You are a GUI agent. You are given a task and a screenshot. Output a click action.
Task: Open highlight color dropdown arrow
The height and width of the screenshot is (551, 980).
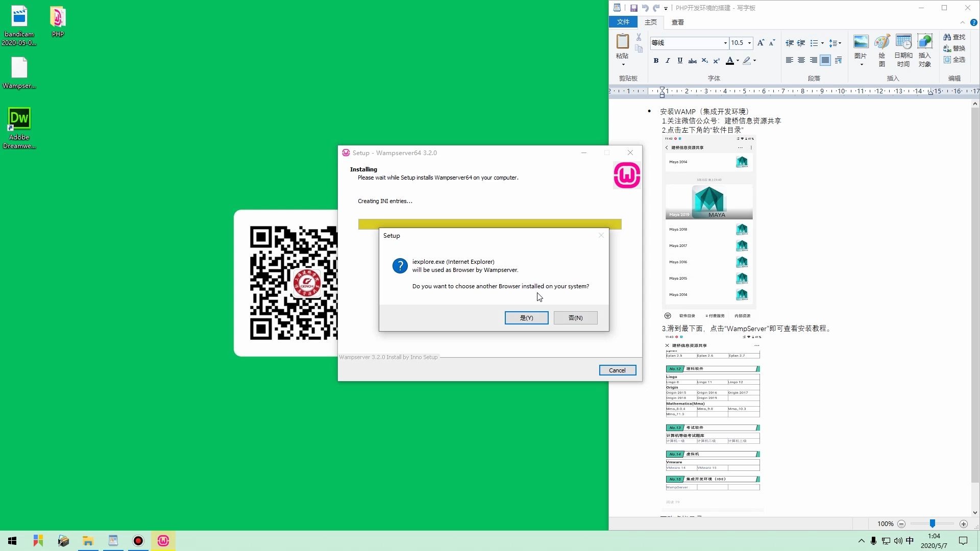(x=754, y=61)
